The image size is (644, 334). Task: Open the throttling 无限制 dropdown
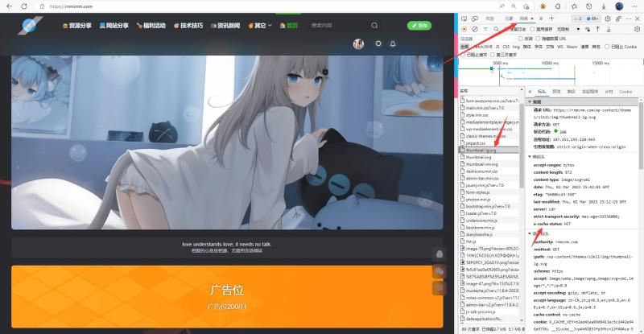[568, 29]
